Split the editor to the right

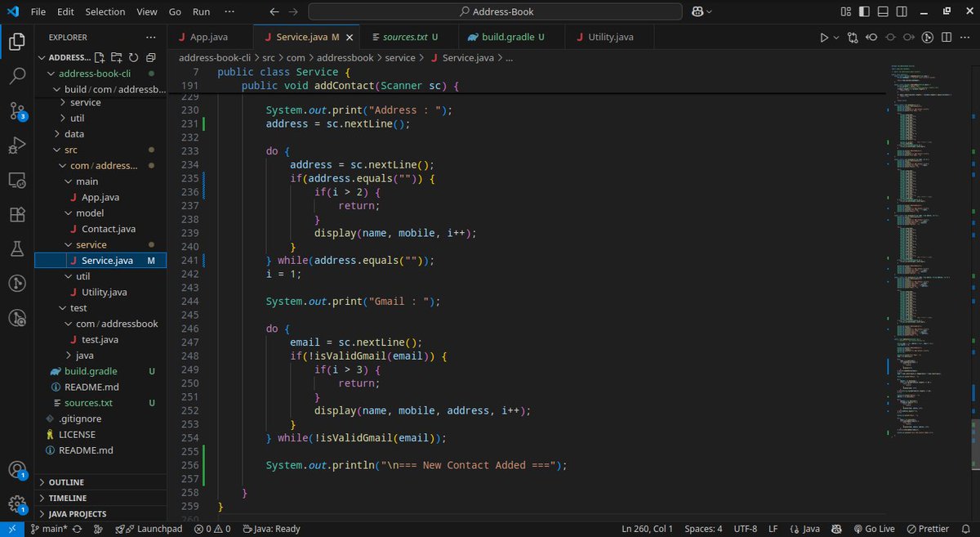pyautogui.click(x=947, y=38)
